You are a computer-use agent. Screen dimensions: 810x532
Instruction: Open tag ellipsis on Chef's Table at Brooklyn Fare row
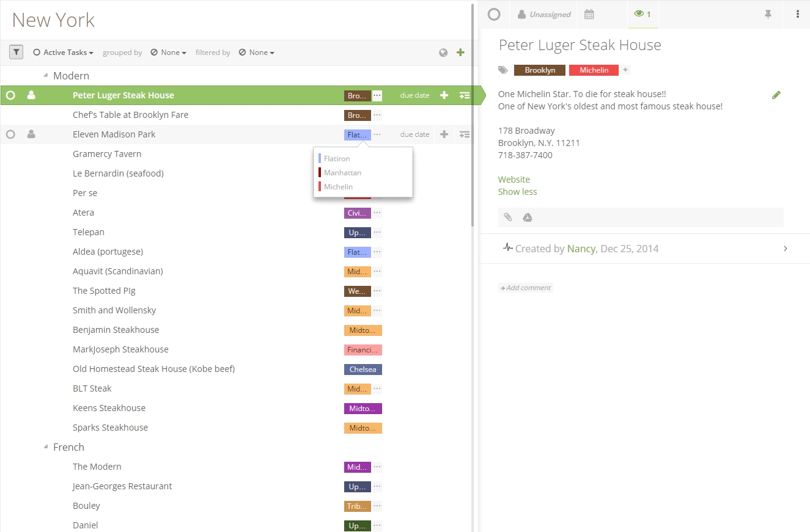(x=377, y=115)
